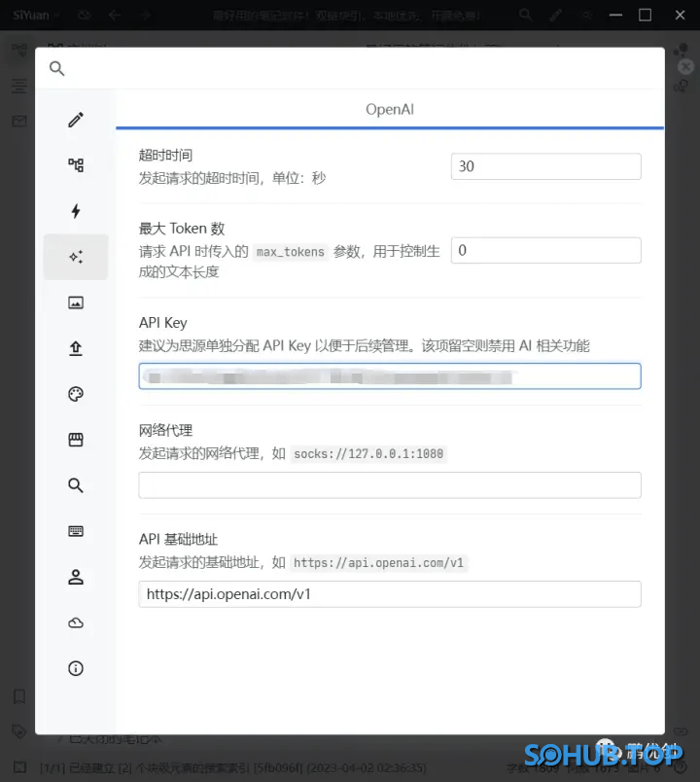Click the '超时时间' heading
The height and width of the screenshot is (782, 700).
click(x=165, y=155)
